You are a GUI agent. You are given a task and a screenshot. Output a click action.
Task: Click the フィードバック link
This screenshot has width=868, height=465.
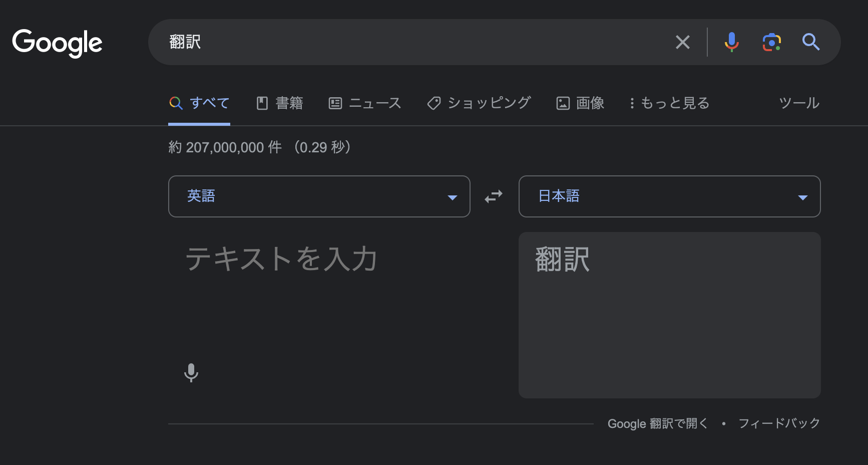(x=779, y=423)
